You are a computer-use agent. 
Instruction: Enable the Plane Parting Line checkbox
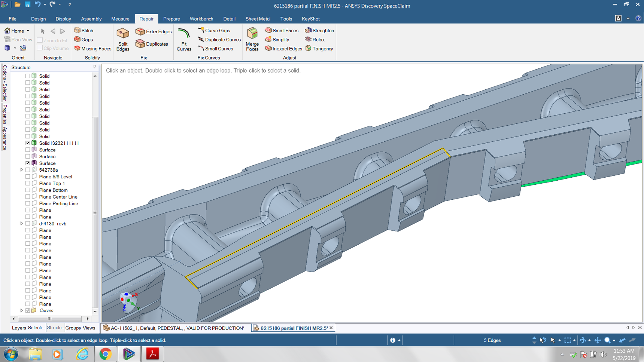click(28, 204)
